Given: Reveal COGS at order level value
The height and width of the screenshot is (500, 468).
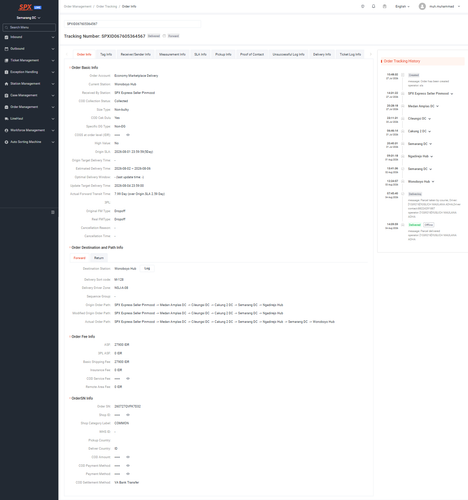Looking at the screenshot, I should coord(128,135).
